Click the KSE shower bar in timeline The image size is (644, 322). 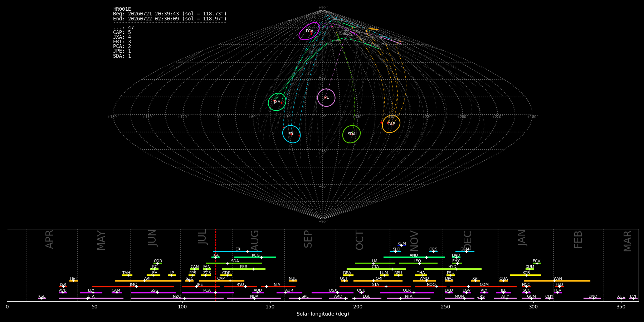(42, 298)
